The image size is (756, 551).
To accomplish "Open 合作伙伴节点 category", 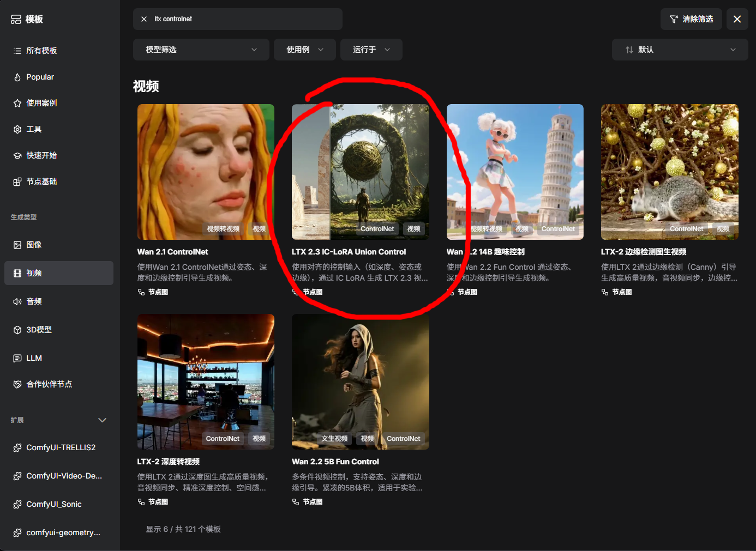I will (x=59, y=384).
